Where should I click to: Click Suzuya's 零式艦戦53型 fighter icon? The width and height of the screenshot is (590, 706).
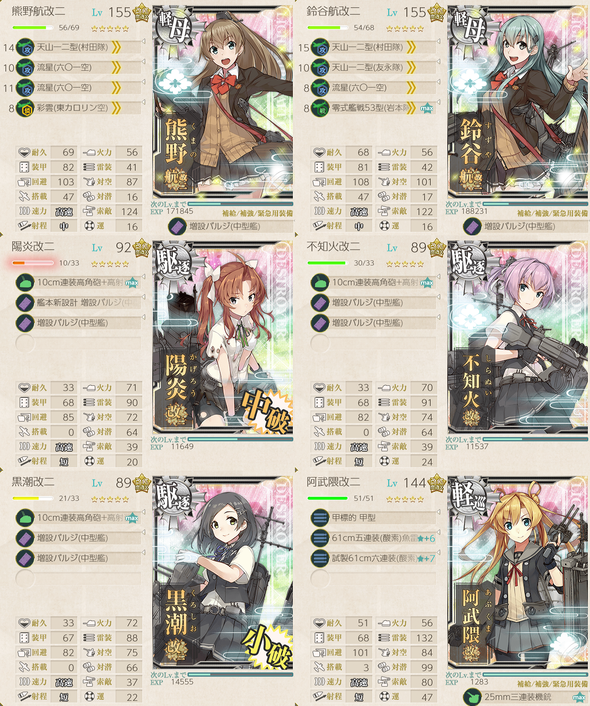320,108
